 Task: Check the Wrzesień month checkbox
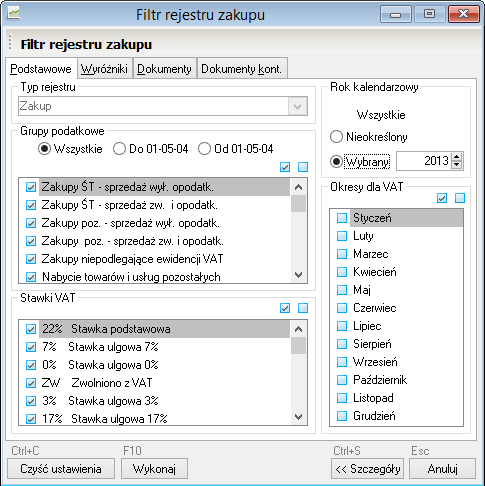pyautogui.click(x=342, y=362)
